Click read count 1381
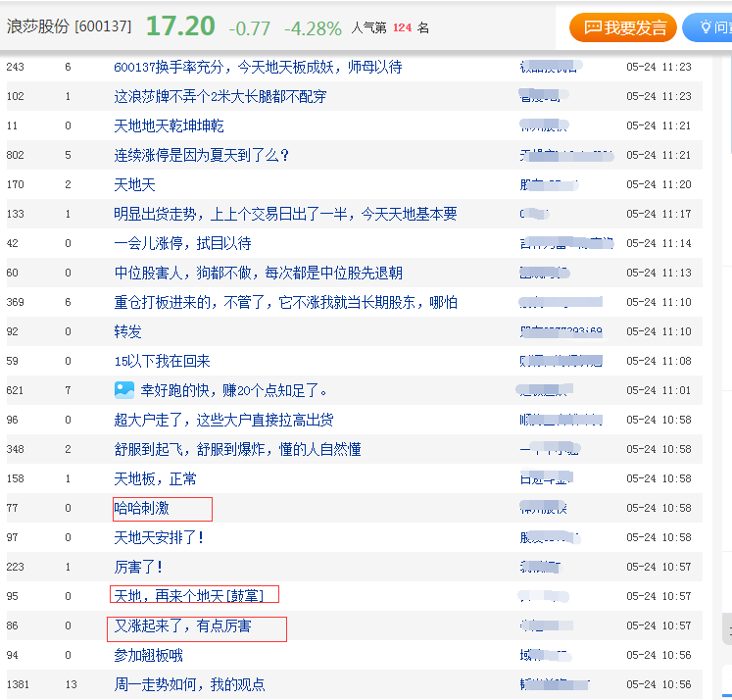This screenshot has width=732, height=700. click(18, 685)
